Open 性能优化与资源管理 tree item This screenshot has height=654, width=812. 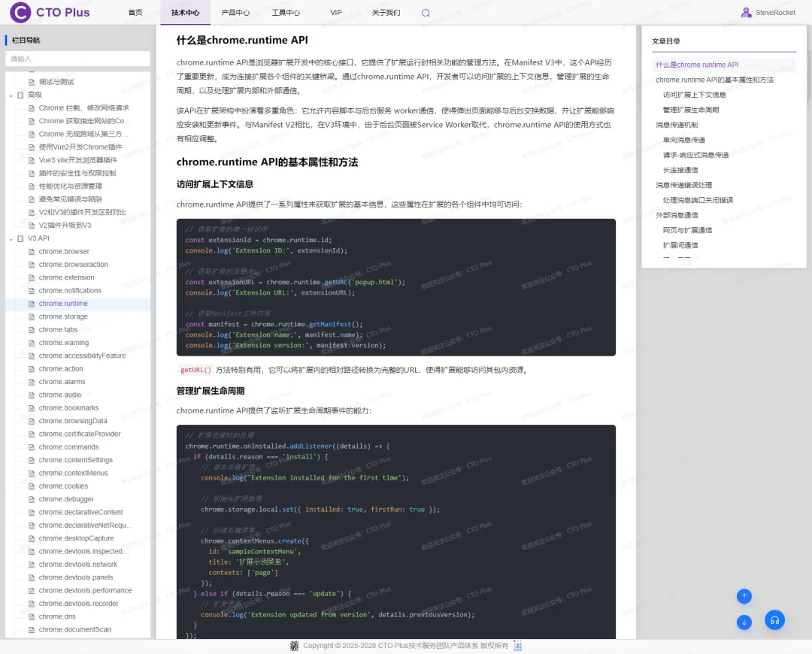pos(71,186)
